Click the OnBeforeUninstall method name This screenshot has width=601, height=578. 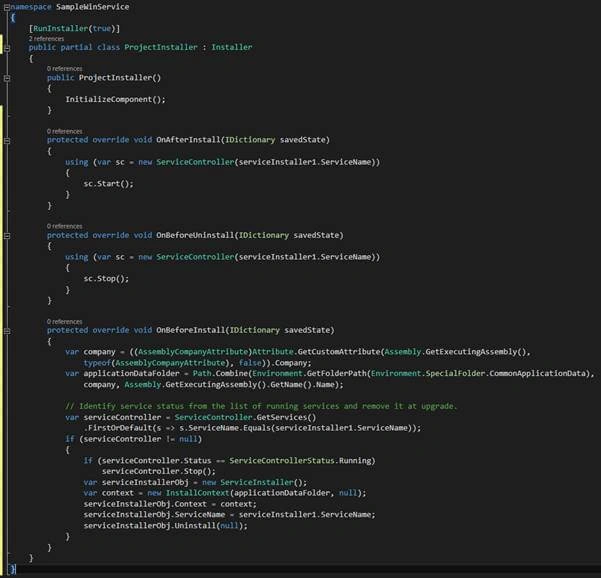(195, 235)
